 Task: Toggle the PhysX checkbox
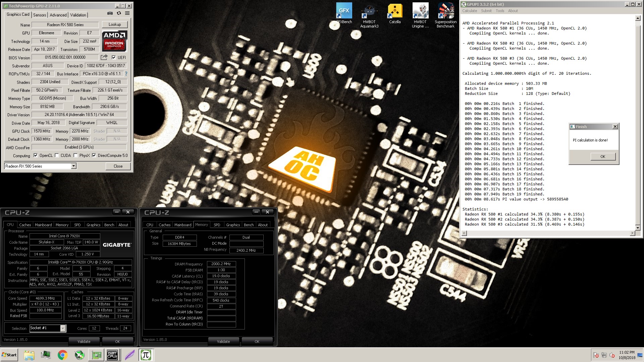(76, 156)
